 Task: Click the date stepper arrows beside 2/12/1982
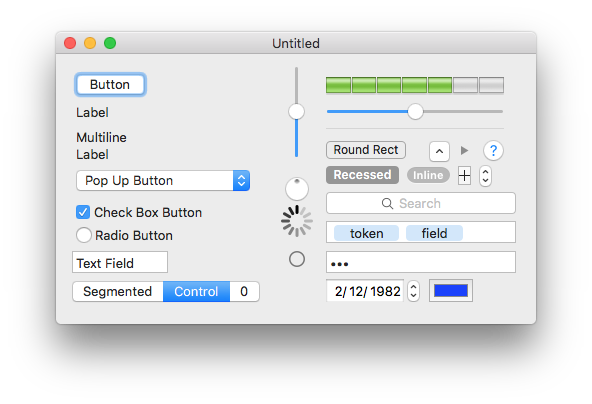(413, 291)
